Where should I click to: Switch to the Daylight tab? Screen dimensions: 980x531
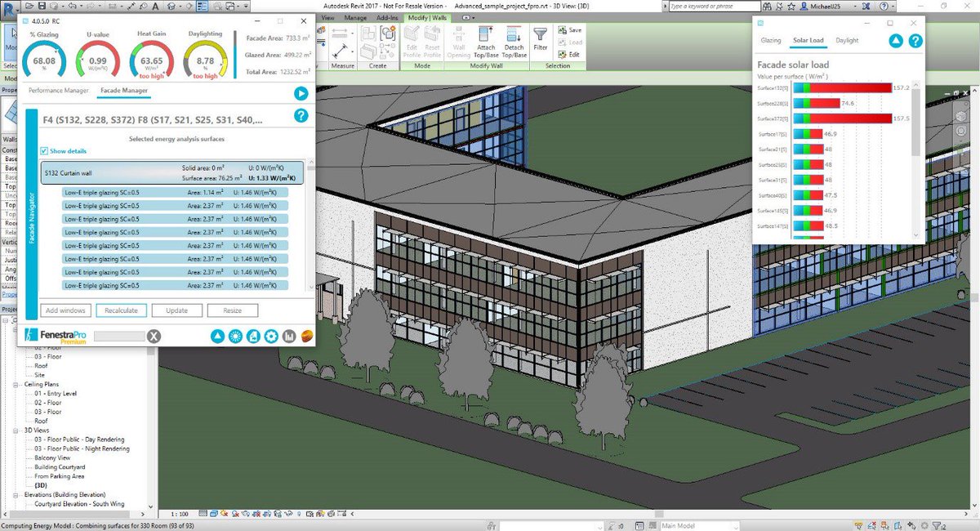pyautogui.click(x=847, y=40)
